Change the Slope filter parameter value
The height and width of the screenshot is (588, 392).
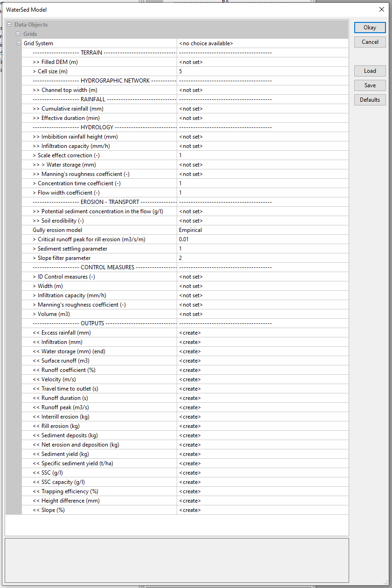point(262,258)
